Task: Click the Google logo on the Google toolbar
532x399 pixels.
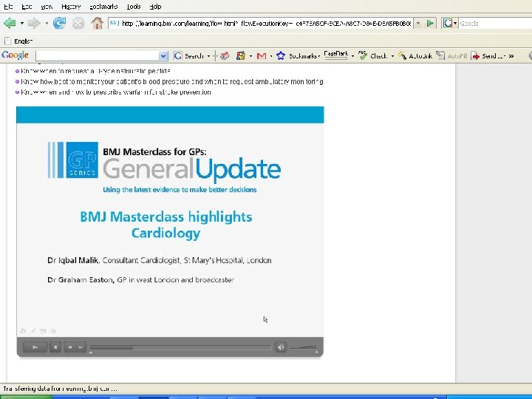Action: pyautogui.click(x=15, y=55)
